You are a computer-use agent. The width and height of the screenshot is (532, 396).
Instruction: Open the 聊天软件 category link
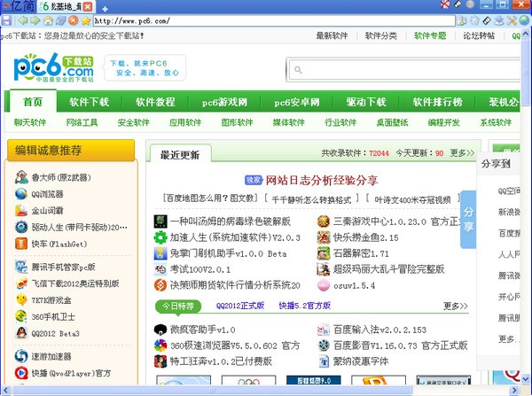pos(30,122)
